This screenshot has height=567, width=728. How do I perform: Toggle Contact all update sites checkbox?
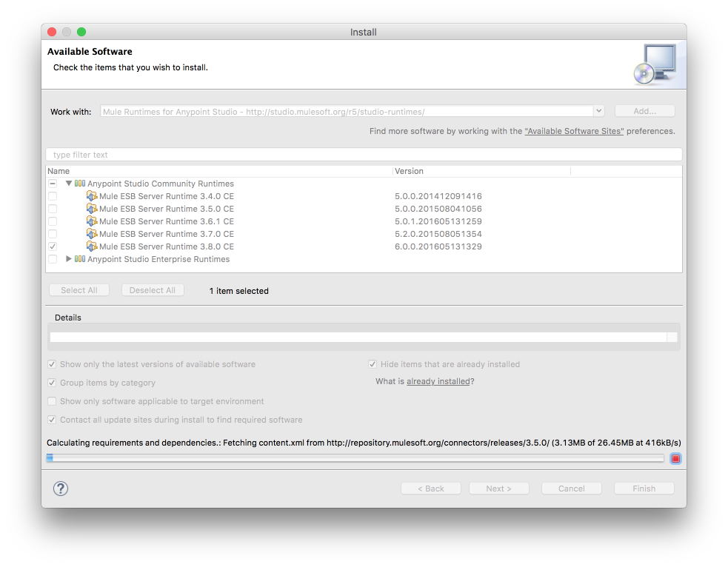(x=52, y=420)
